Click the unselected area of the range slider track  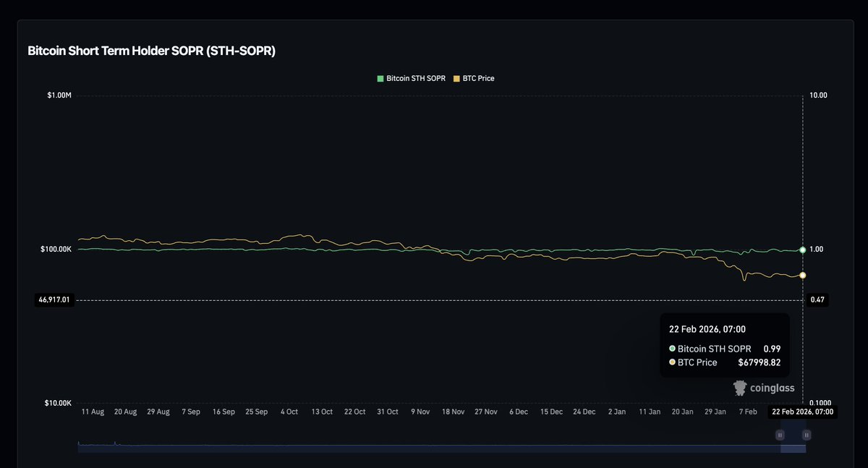coord(427,448)
